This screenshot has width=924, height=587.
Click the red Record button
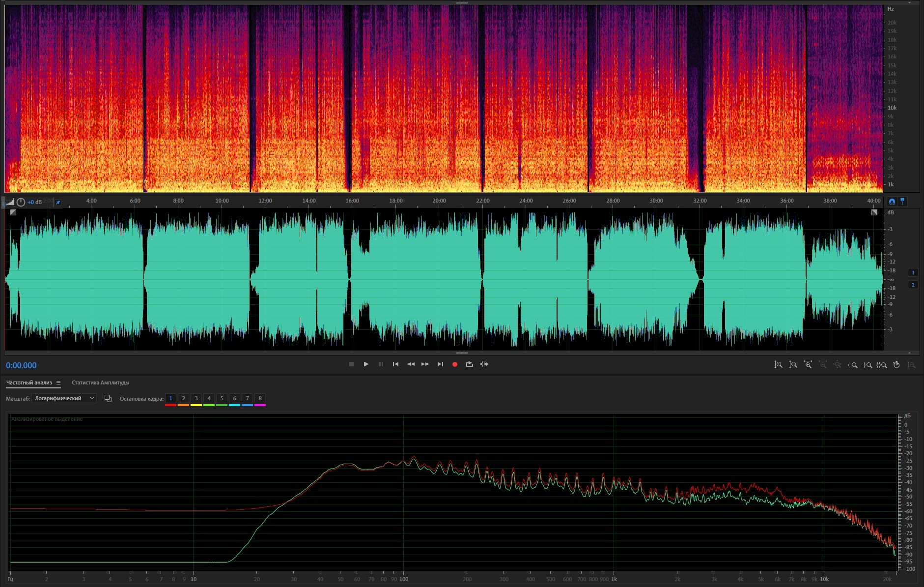coord(455,364)
